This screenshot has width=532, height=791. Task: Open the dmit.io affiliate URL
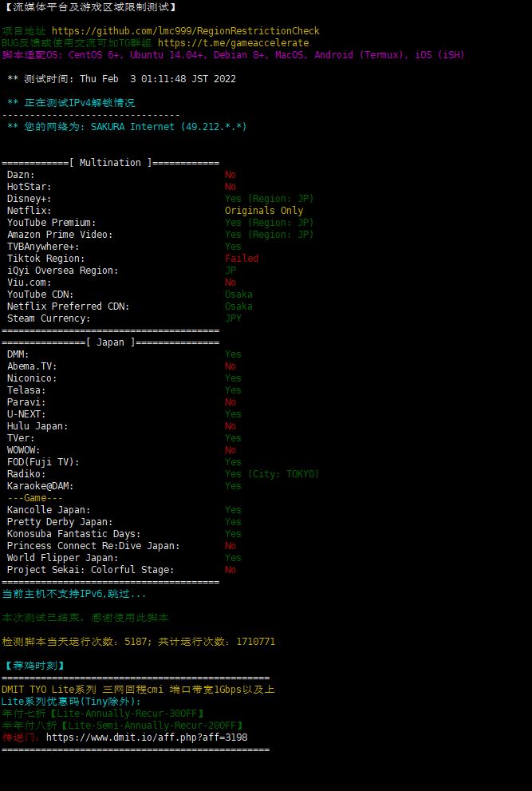coord(147,738)
